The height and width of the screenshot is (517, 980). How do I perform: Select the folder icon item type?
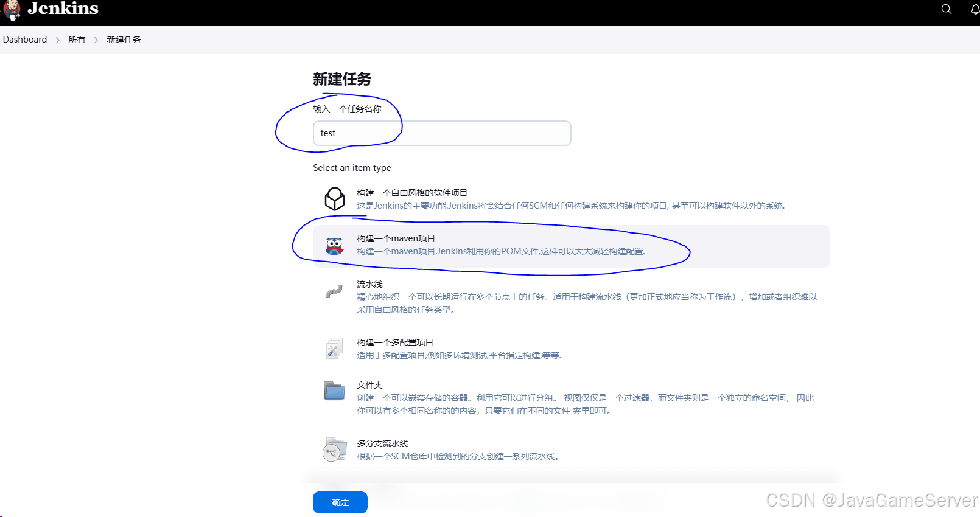(334, 390)
